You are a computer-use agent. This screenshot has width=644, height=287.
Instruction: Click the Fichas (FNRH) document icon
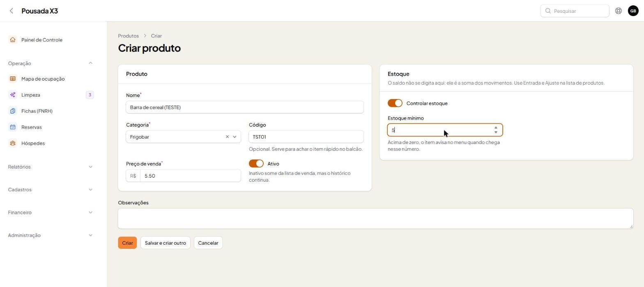pos(13,111)
